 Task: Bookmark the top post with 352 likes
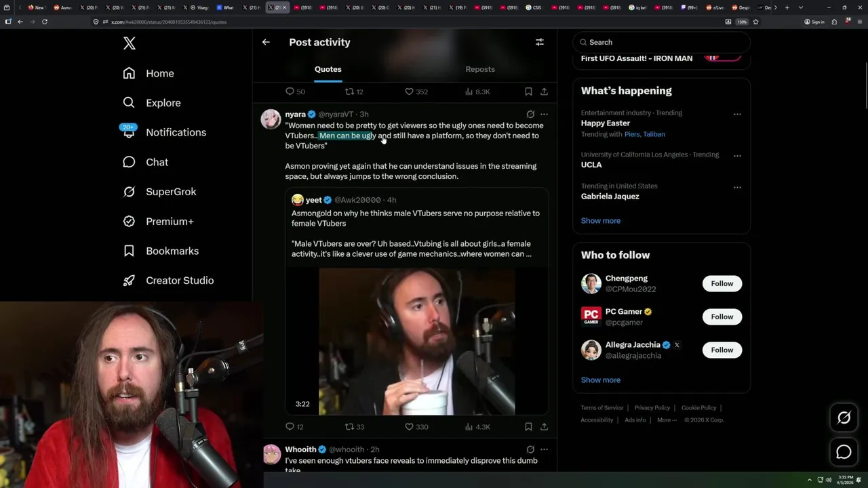(528, 91)
